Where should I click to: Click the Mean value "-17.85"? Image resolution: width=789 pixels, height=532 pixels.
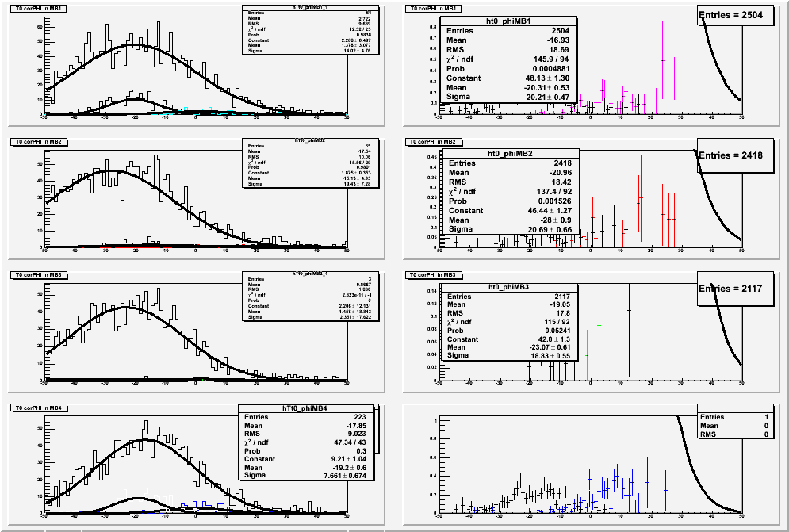[356, 426]
